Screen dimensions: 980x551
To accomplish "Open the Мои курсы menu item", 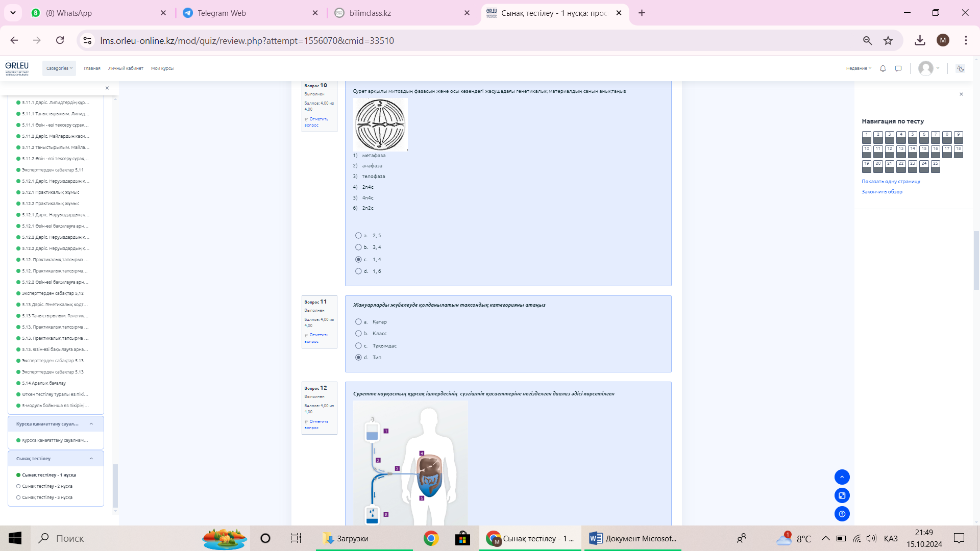I will pos(162,68).
